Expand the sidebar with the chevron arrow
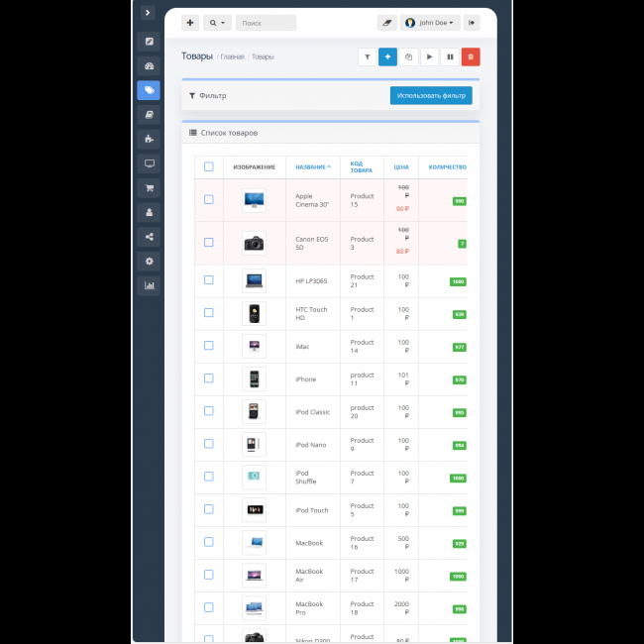The width and height of the screenshot is (644, 644). (x=148, y=13)
